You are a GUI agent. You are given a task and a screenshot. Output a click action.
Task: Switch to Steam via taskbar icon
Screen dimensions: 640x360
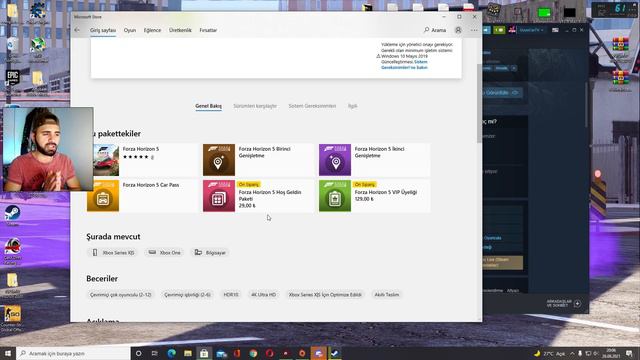click(335, 353)
